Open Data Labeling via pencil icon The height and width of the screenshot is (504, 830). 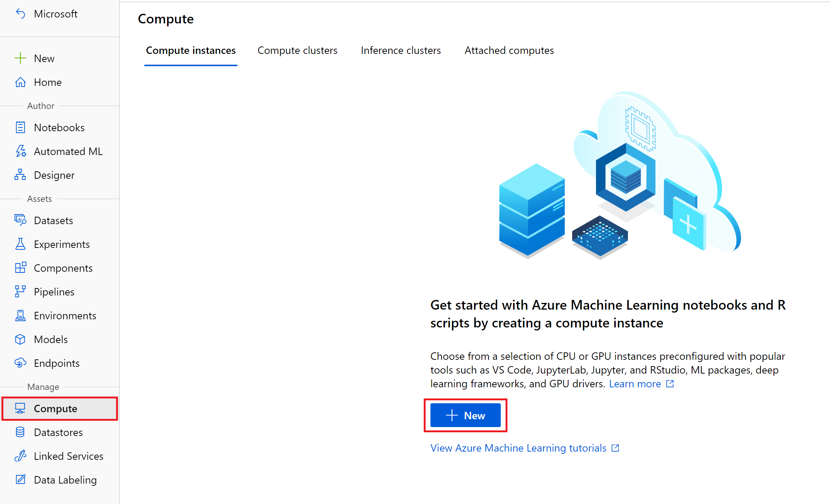[x=20, y=480]
